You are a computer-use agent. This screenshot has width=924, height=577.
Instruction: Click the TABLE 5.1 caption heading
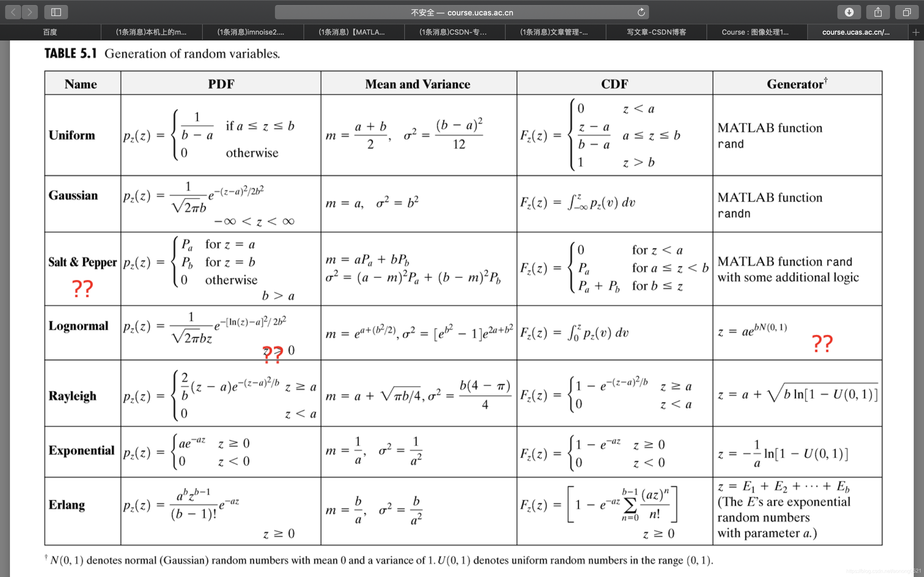point(162,54)
